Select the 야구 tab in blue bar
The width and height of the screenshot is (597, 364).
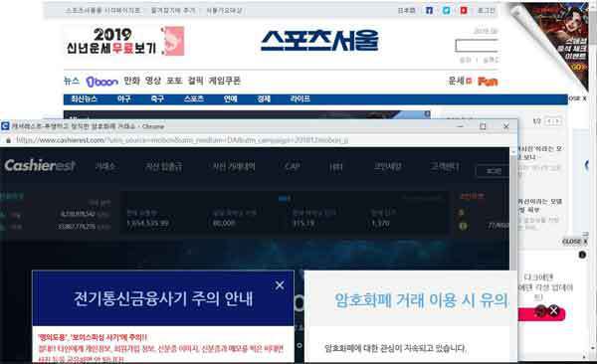[123, 99]
